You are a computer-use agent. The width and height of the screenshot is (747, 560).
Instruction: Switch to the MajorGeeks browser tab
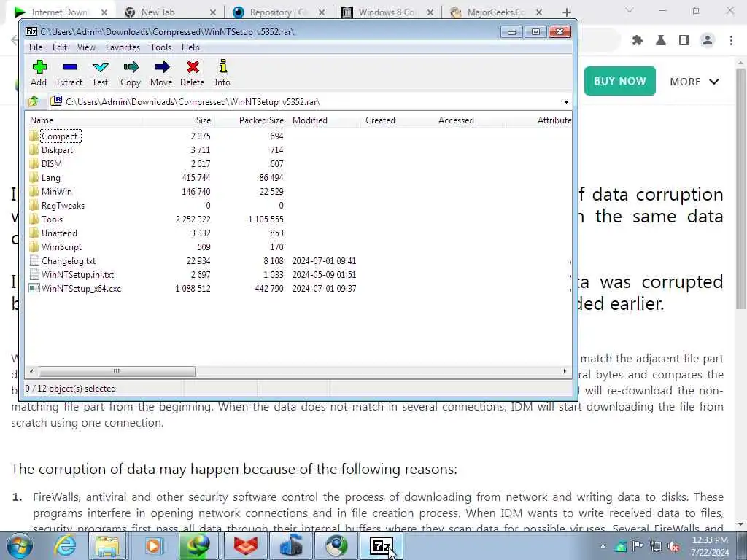pyautogui.click(x=495, y=12)
